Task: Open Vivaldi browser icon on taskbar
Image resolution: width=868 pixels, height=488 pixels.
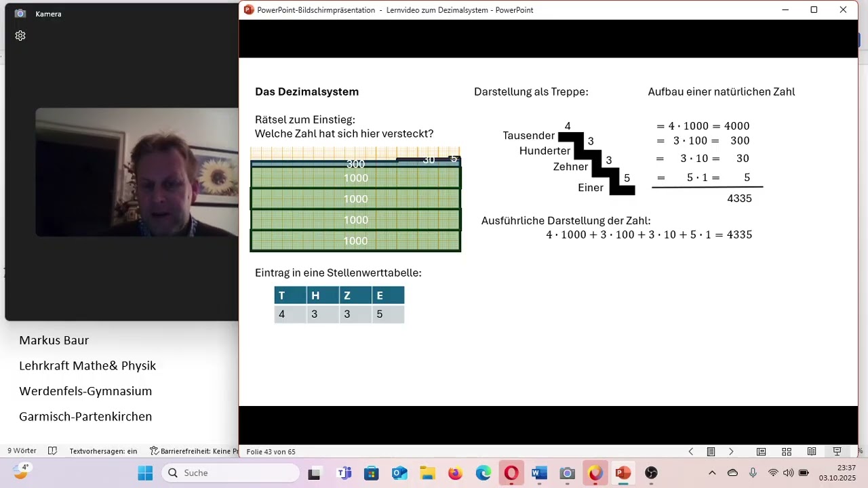Action: (x=595, y=473)
